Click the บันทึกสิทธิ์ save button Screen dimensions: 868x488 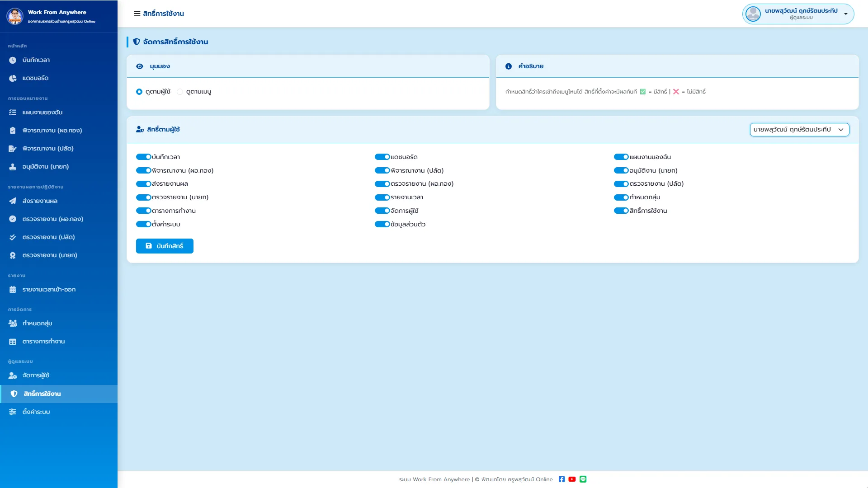click(165, 246)
